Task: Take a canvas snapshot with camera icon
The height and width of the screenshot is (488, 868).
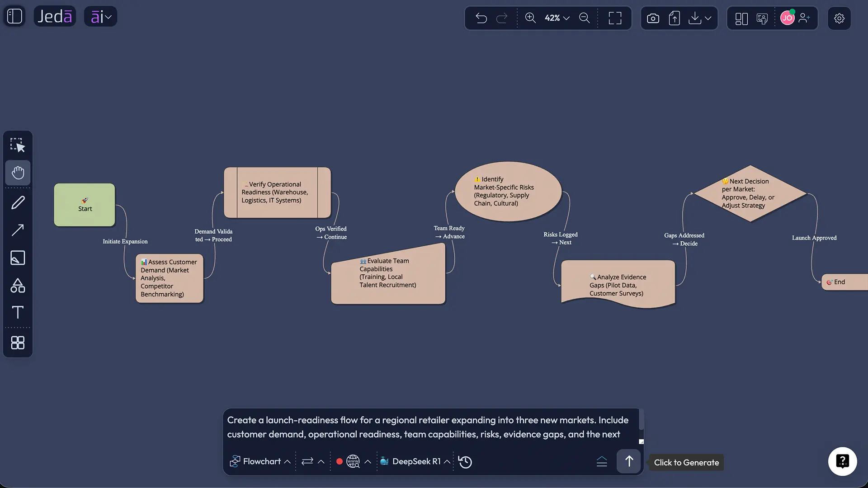Action: [x=653, y=19]
